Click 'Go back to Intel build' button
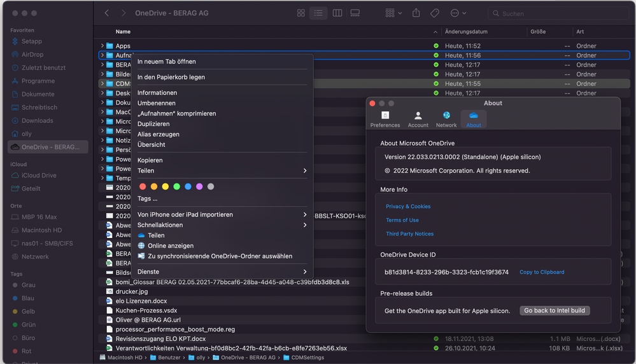The image size is (636, 364). (555, 311)
